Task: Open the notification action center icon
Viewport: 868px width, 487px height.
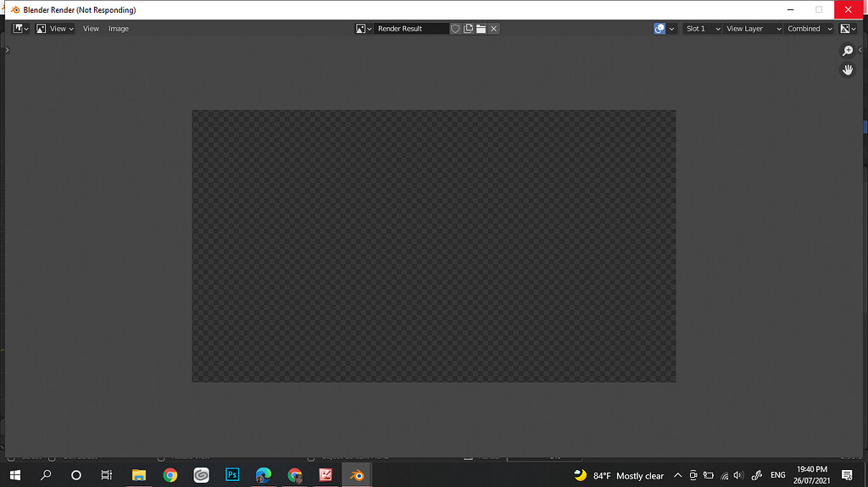Action: 847,475
